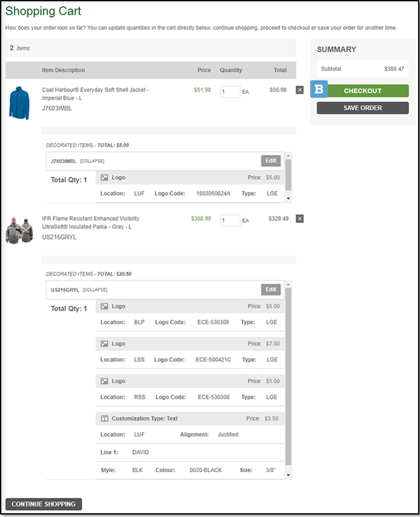The width and height of the screenshot is (420, 517).
Task: Focus the jacket quantity field
Action: tap(230, 92)
